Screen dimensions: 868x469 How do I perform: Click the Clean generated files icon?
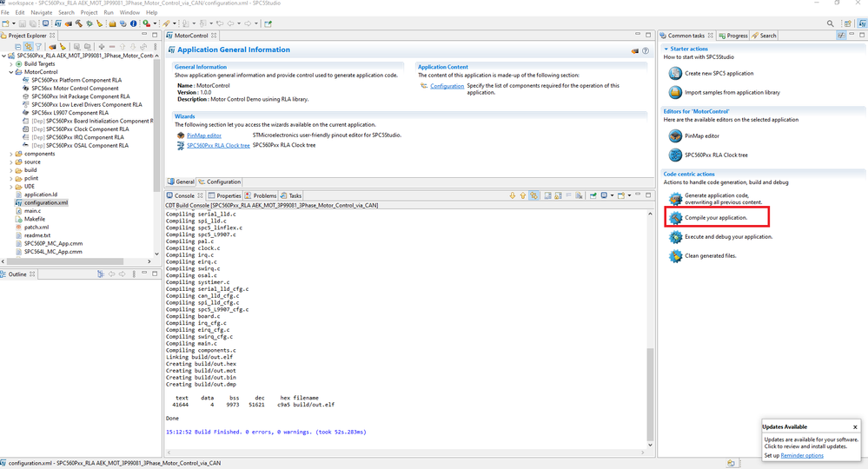tap(675, 256)
